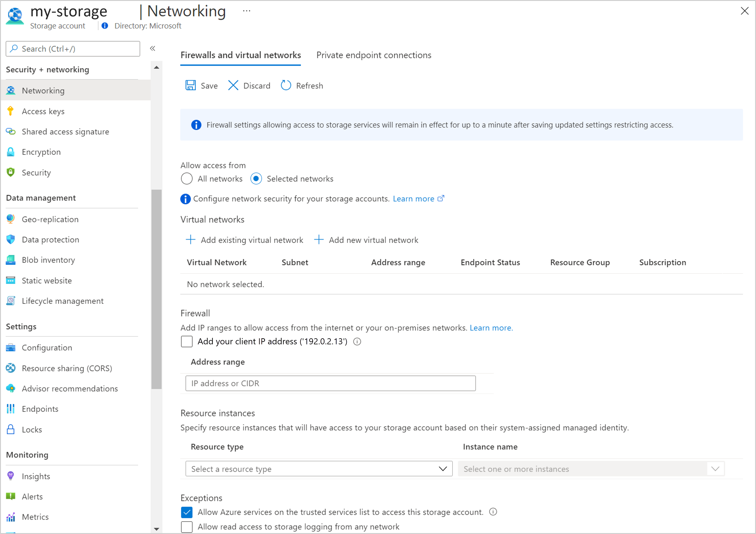Click the Metrics chart icon in sidebar
756x534 pixels.
click(x=11, y=517)
